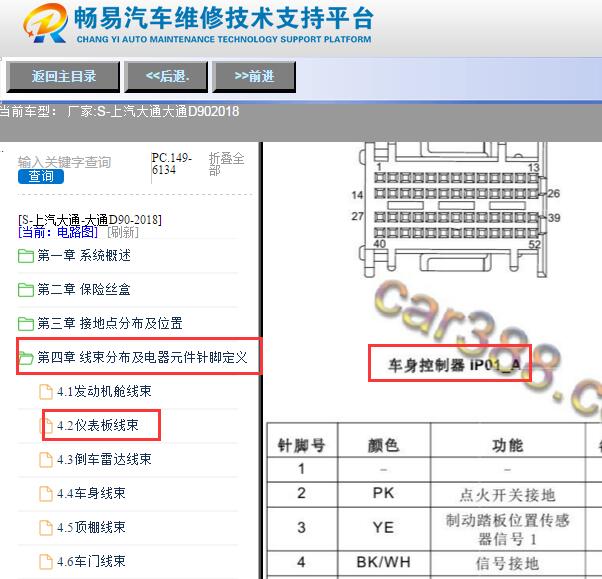602x579 pixels.
Task: Click the connector pinout diagram image
Action: click(456, 210)
